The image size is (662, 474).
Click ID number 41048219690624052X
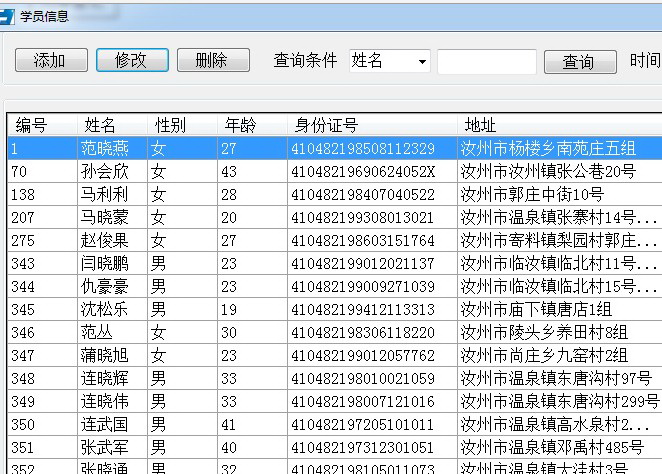click(363, 171)
